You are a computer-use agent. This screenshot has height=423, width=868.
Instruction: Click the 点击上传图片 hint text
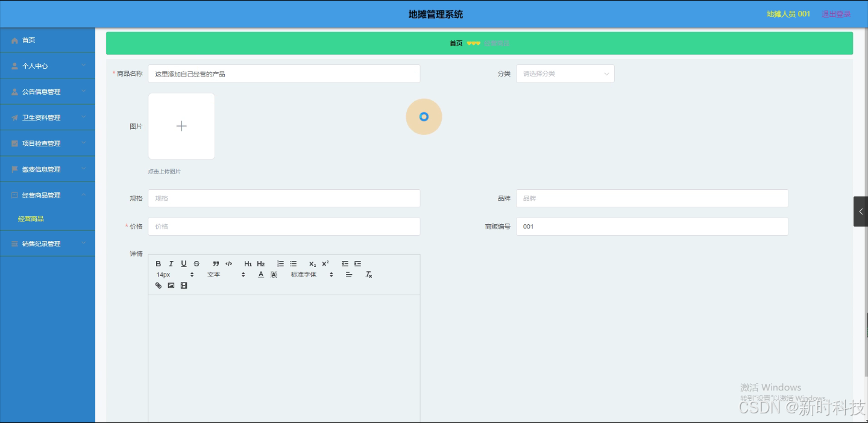pyautogui.click(x=164, y=171)
